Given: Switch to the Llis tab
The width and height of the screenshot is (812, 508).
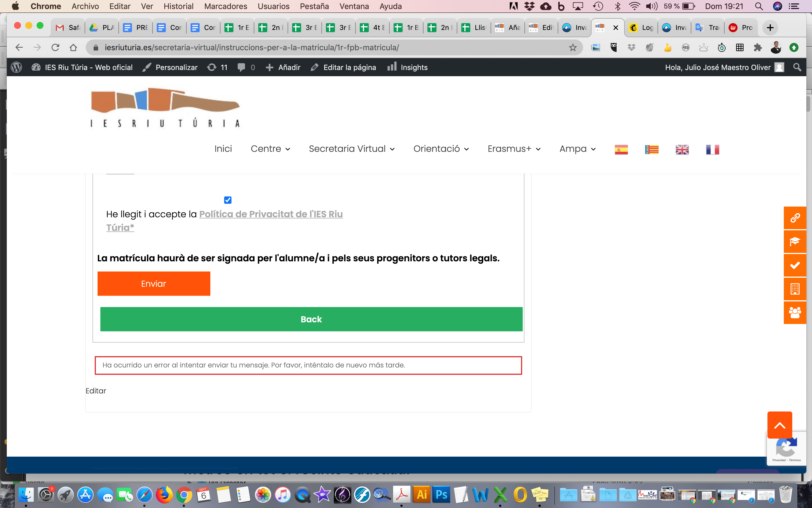Looking at the screenshot, I should (473, 28).
